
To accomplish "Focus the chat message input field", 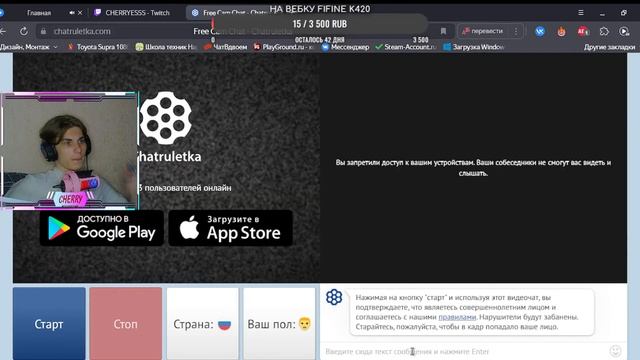I will tap(465, 351).
